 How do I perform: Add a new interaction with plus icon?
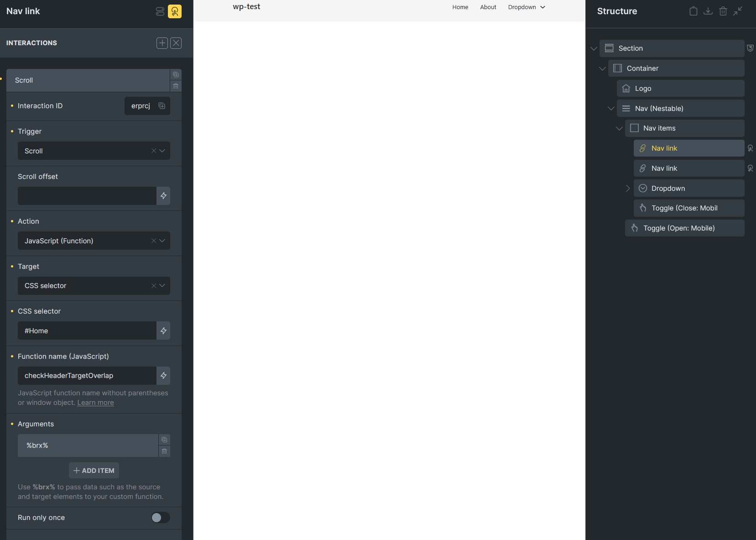[x=162, y=43]
